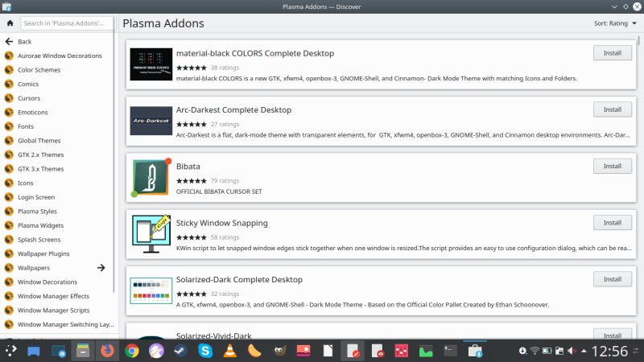644x362 pixels.
Task: Click the Search in Plasma Addons field
Action: pos(66,23)
